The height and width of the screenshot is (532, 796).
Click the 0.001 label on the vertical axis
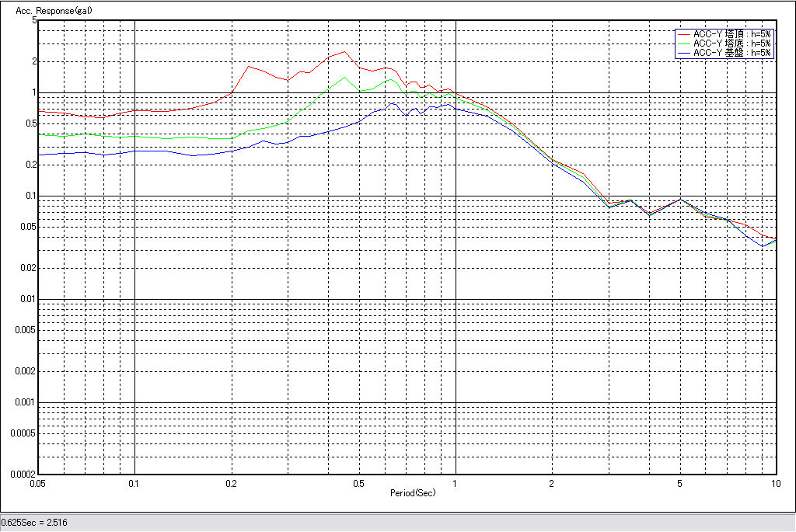pos(23,402)
